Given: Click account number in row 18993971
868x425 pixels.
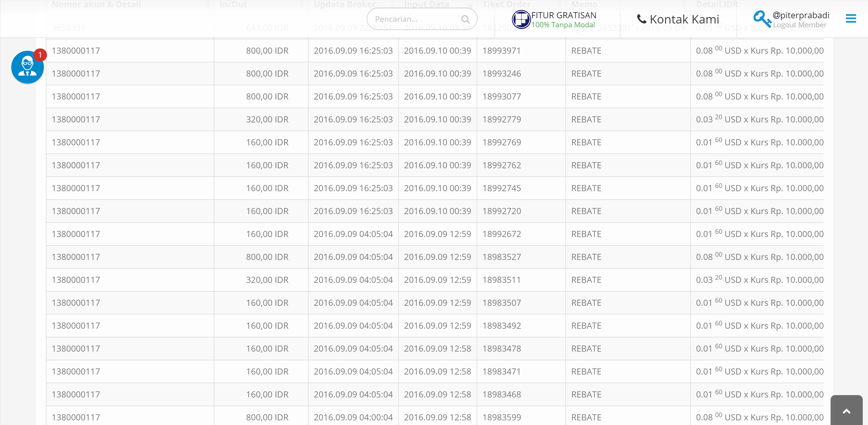Looking at the screenshot, I should pyautogui.click(x=76, y=50).
